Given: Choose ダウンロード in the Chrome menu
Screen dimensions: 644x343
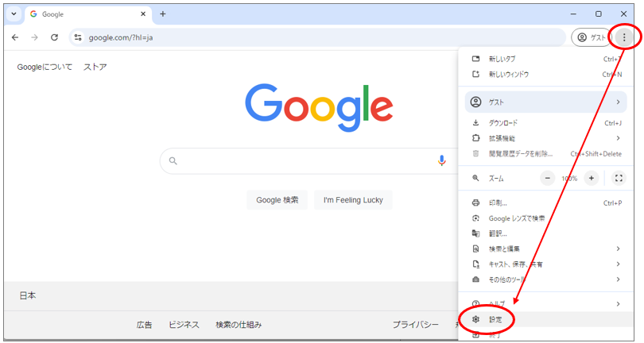Looking at the screenshot, I should (x=502, y=123).
